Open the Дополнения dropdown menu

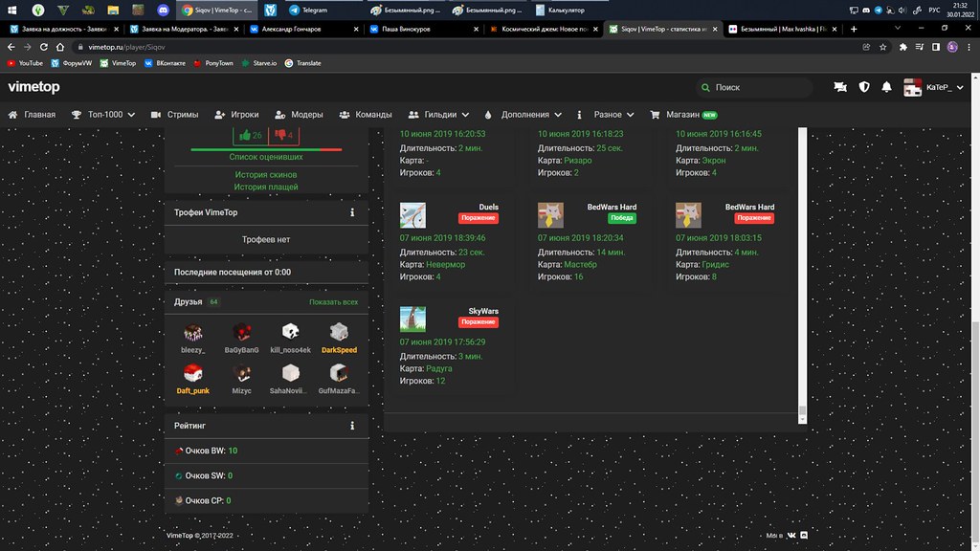[x=523, y=115]
